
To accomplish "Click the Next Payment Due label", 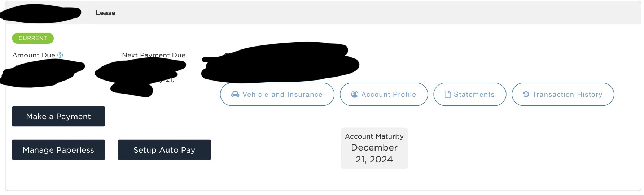I will coord(154,55).
